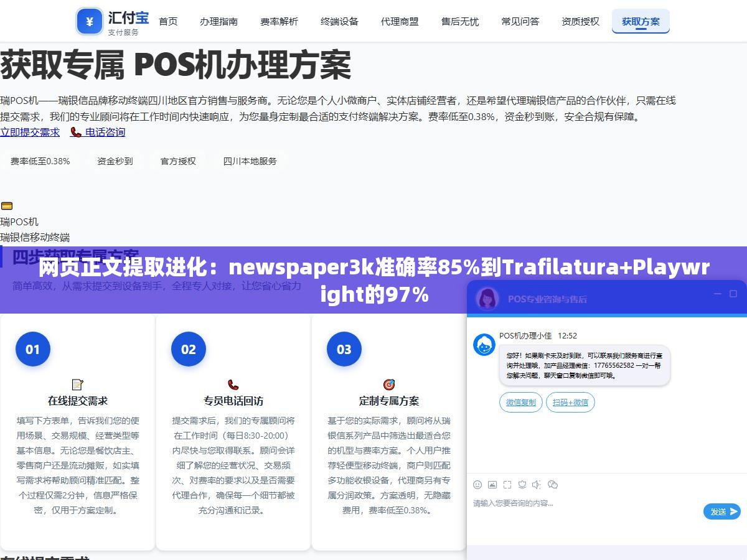This screenshot has height=560, width=747.
Task: Click the 扫码+微信 button in chat
Action: pyautogui.click(x=571, y=403)
